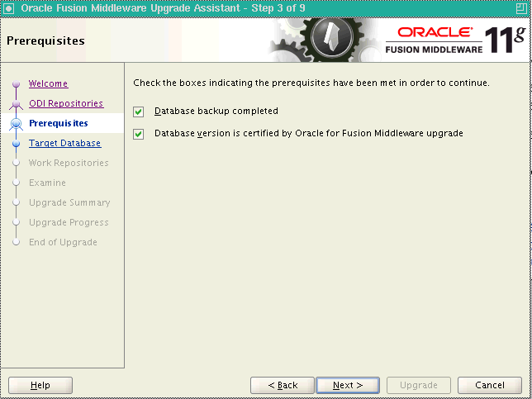This screenshot has height=399, width=532.
Task: Toggle Database version is certified checkbox
Action: tap(139, 134)
